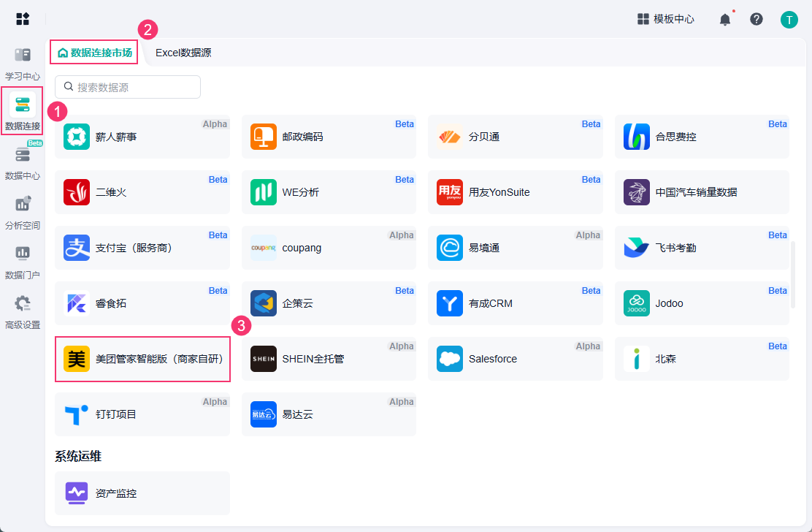The height and width of the screenshot is (532, 812).
Task: Switch to 数据连接市场 tab
Action: [x=94, y=53]
